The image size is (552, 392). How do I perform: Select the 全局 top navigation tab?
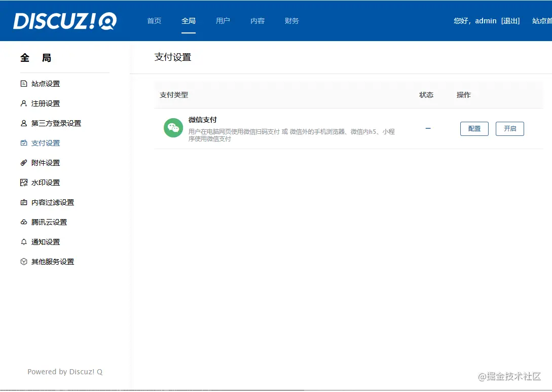pos(189,21)
